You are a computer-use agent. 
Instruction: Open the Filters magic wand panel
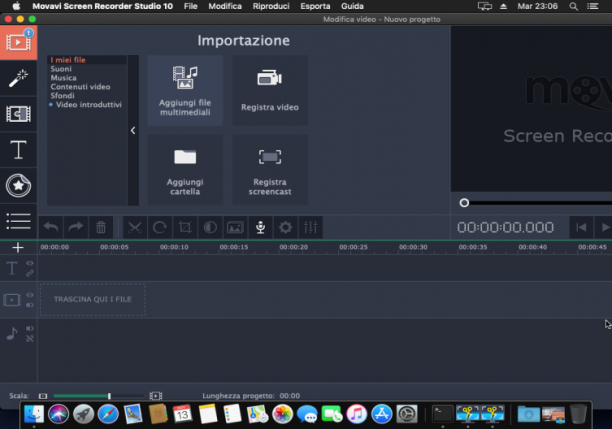point(18,78)
